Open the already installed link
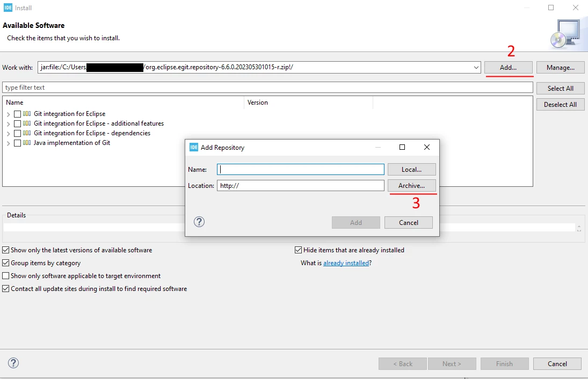Viewport: 588px width, 379px height. point(346,263)
